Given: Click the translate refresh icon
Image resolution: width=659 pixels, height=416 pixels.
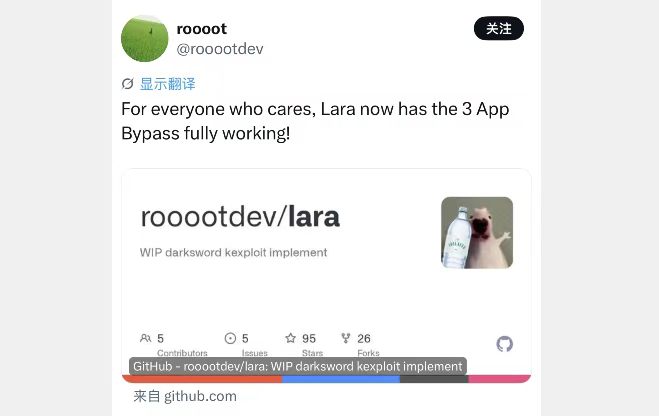Looking at the screenshot, I should click(x=127, y=84).
